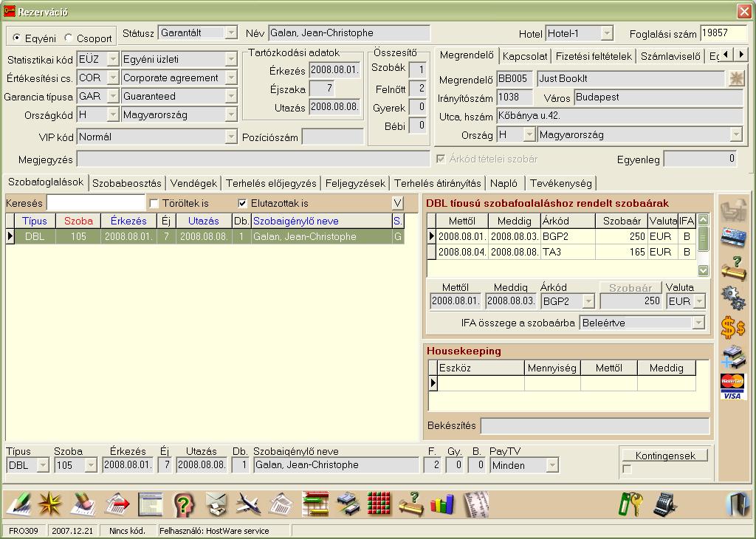Open the Hotel-1 dropdown
This screenshot has width=756, height=539.
[x=607, y=33]
